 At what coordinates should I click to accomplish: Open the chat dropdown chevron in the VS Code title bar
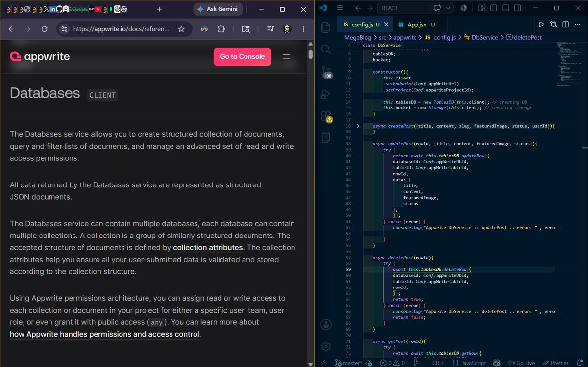pos(448,8)
